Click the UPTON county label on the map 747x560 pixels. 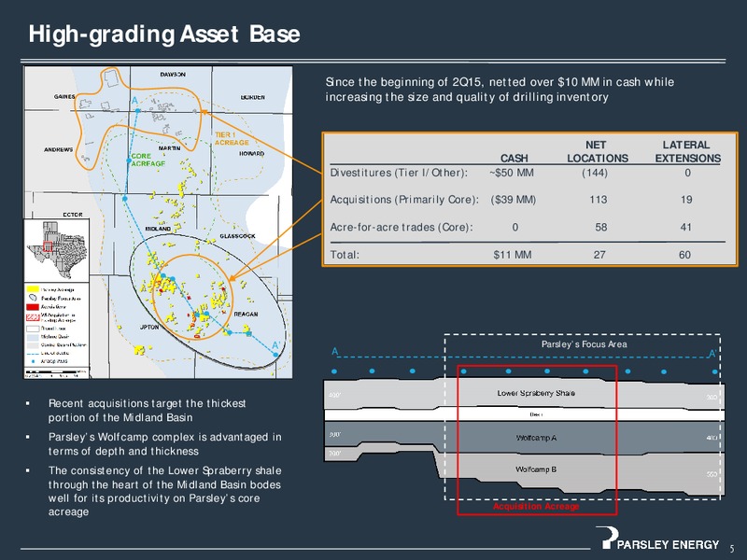pyautogui.click(x=149, y=328)
